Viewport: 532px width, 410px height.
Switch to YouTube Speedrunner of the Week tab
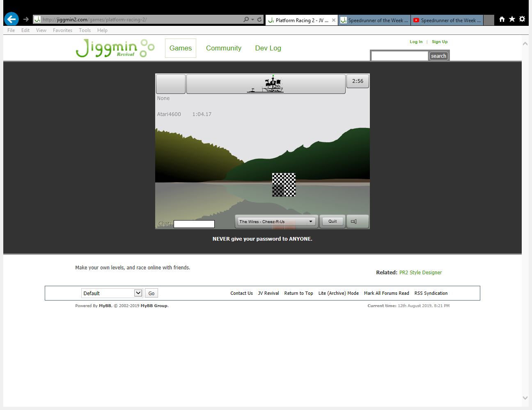[447, 20]
